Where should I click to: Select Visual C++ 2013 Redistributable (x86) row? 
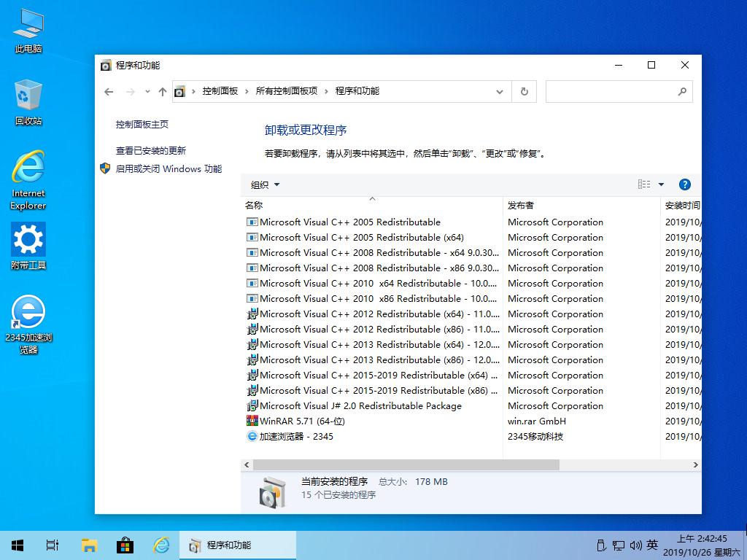371,360
